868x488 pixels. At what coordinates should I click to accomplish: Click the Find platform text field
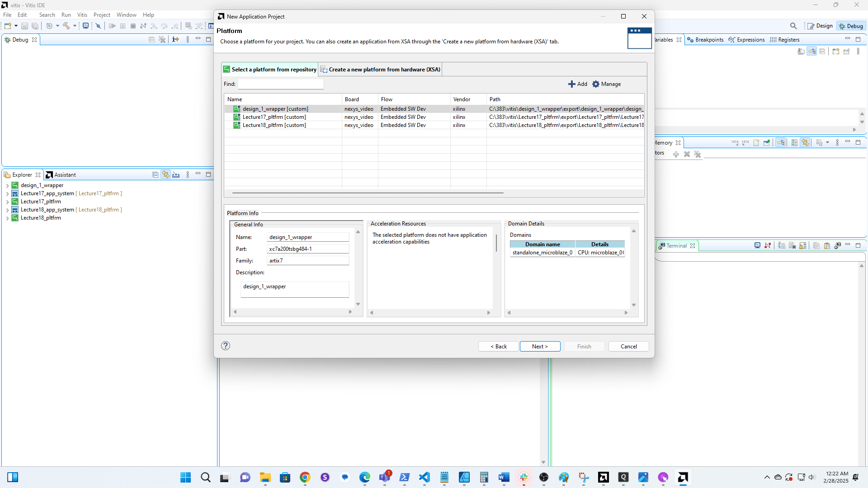pos(281,84)
